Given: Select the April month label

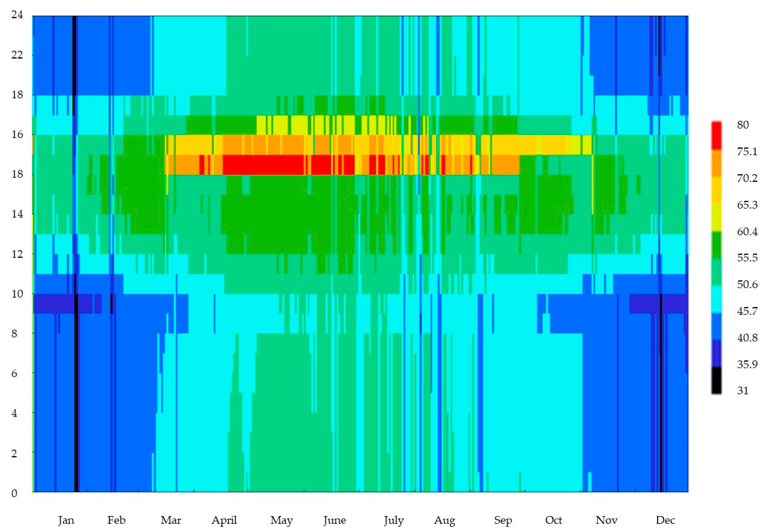Looking at the screenshot, I should coord(224,520).
